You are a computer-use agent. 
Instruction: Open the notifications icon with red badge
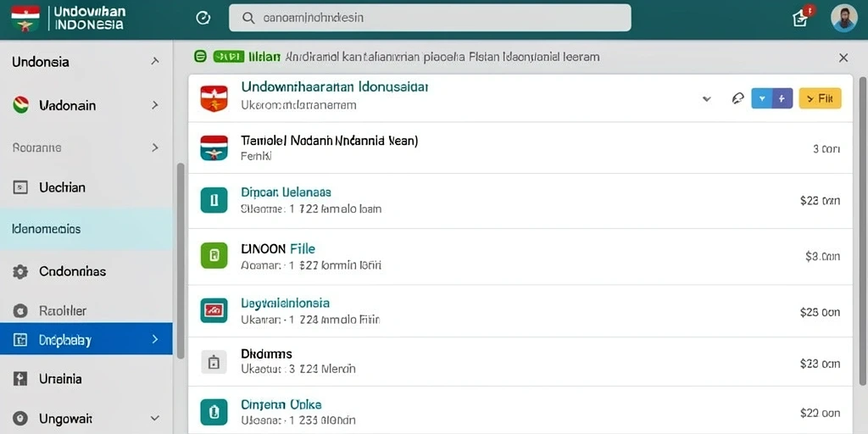point(802,17)
